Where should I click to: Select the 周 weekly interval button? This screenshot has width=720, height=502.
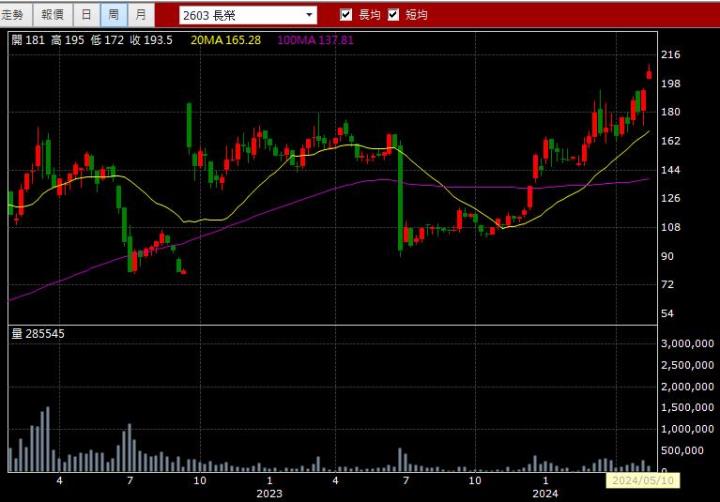(114, 14)
